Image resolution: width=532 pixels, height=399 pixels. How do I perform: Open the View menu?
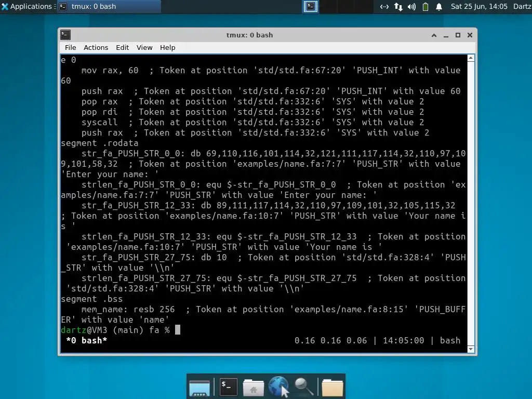click(x=144, y=47)
